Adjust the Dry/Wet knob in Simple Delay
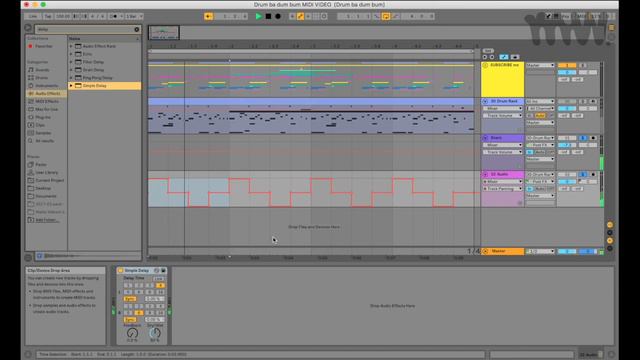The height and width of the screenshot is (360, 640). coord(155,333)
